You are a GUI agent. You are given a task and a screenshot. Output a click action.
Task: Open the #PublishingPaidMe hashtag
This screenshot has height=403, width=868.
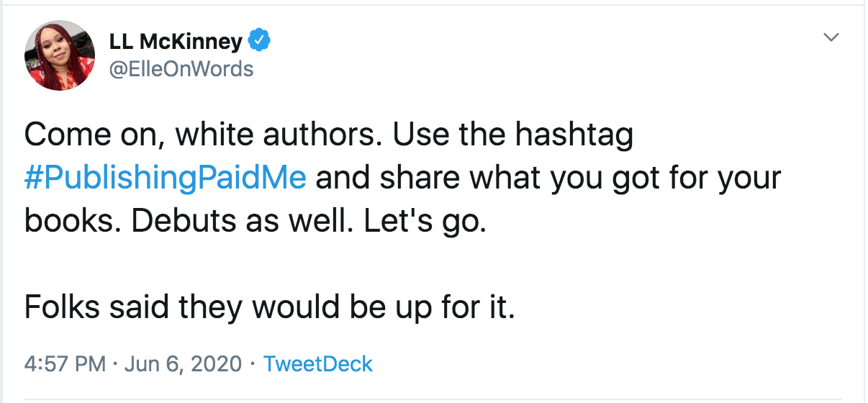(166, 178)
